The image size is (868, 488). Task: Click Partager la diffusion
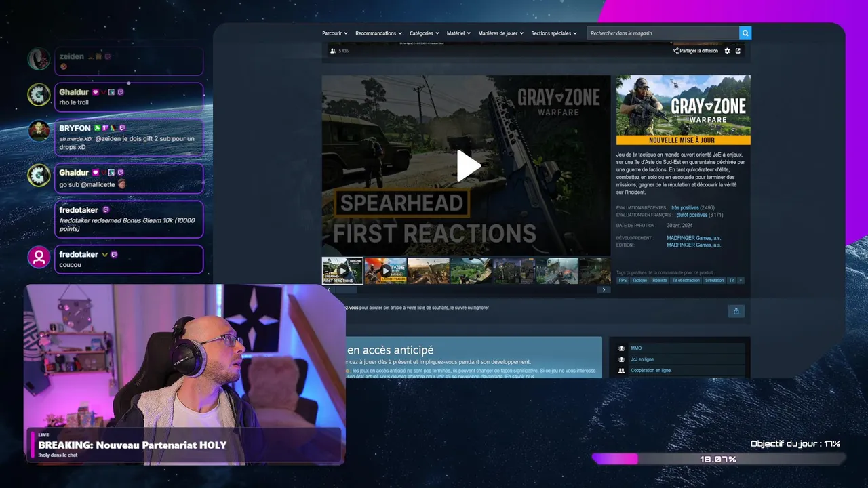coord(695,51)
